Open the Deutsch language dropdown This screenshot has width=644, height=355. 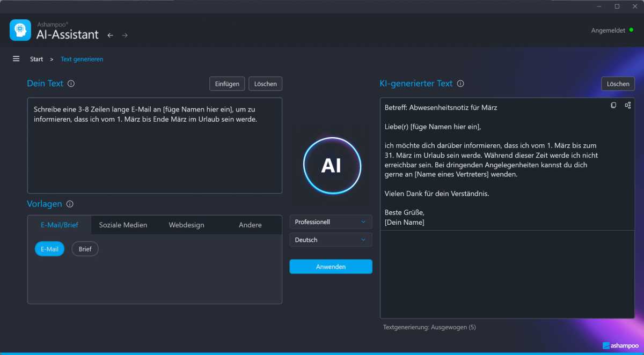pos(331,240)
